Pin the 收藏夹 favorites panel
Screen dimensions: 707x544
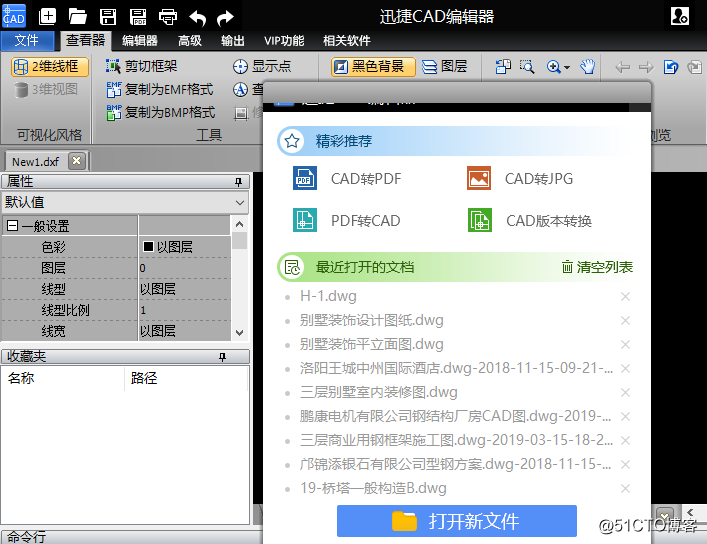222,357
